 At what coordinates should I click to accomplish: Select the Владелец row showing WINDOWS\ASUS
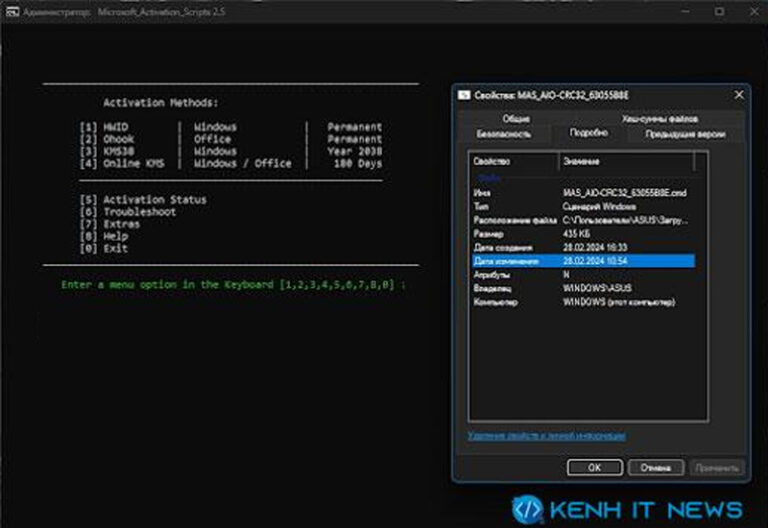(583, 288)
